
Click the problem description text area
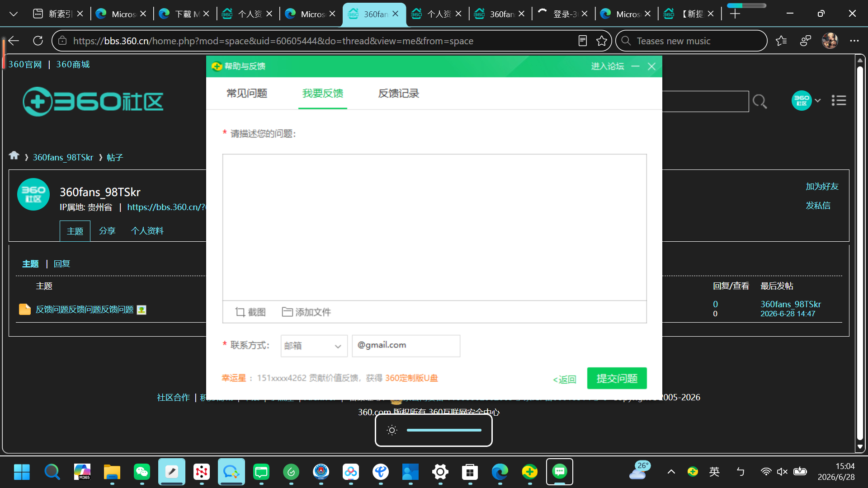coord(434,227)
